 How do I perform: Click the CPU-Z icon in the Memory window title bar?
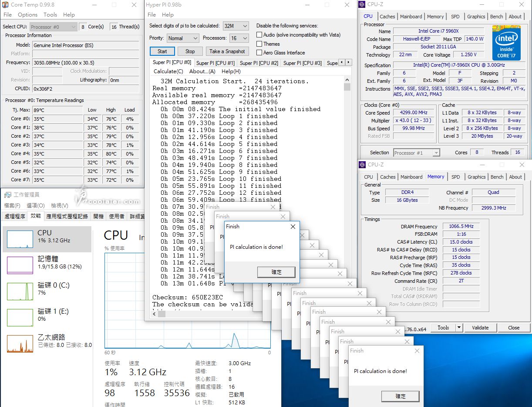tap(362, 165)
